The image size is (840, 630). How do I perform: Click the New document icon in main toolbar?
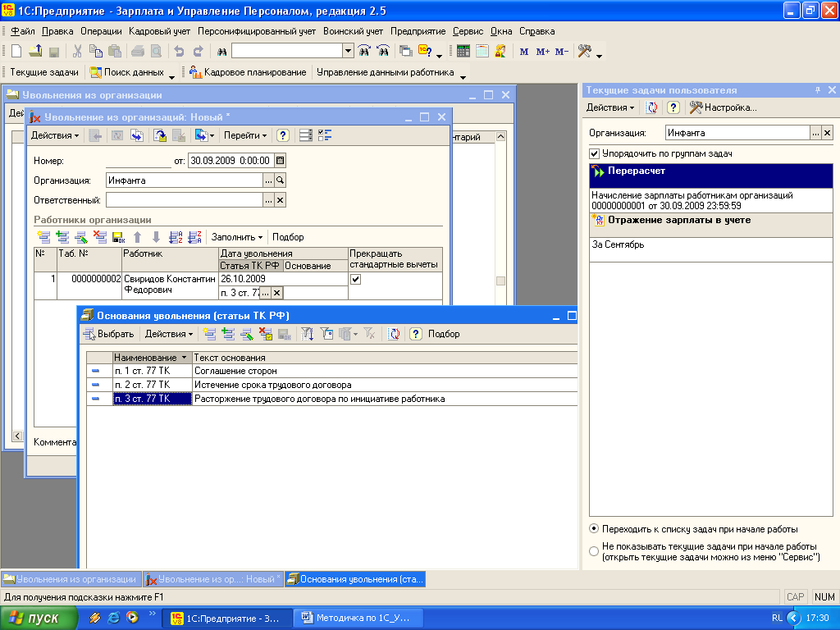point(16,52)
